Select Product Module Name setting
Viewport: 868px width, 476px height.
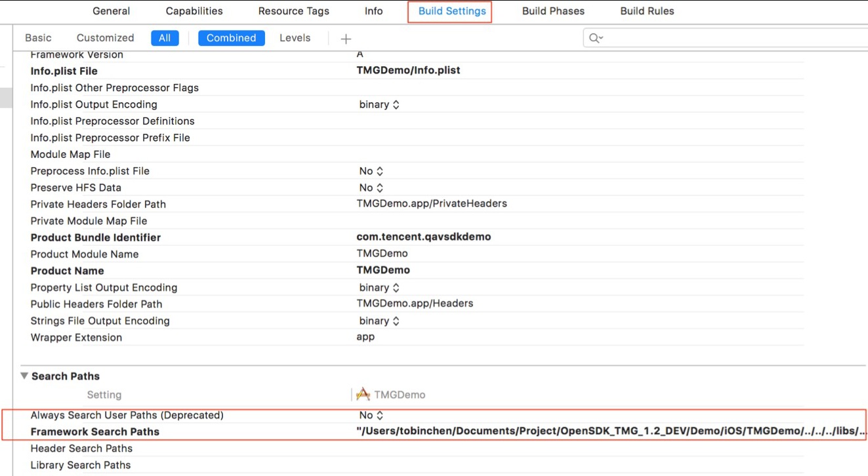[85, 254]
